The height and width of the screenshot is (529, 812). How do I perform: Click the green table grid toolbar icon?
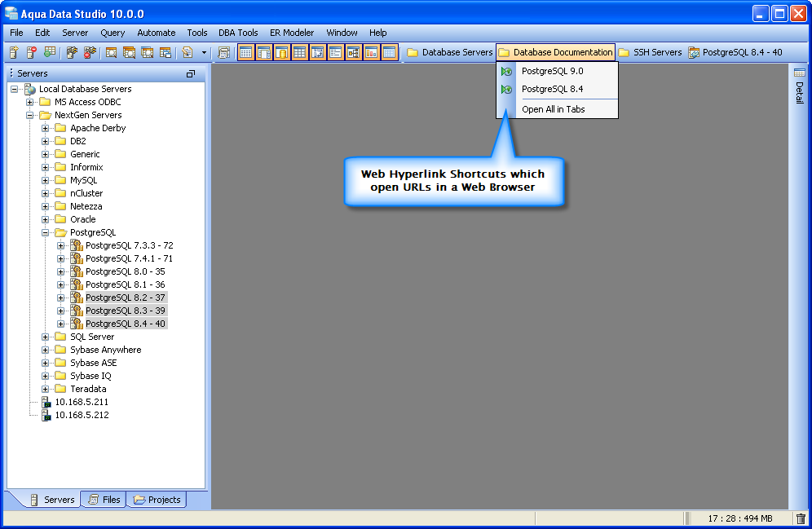tap(50, 52)
